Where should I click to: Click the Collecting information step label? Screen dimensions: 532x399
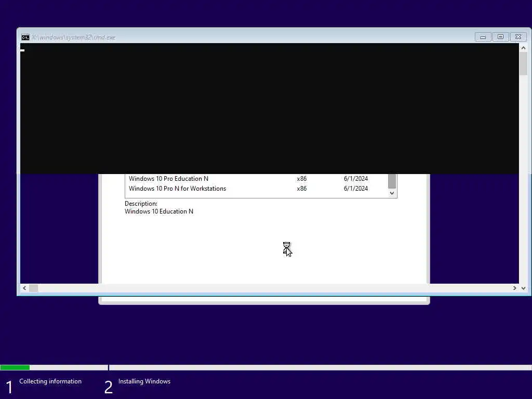pos(50,381)
